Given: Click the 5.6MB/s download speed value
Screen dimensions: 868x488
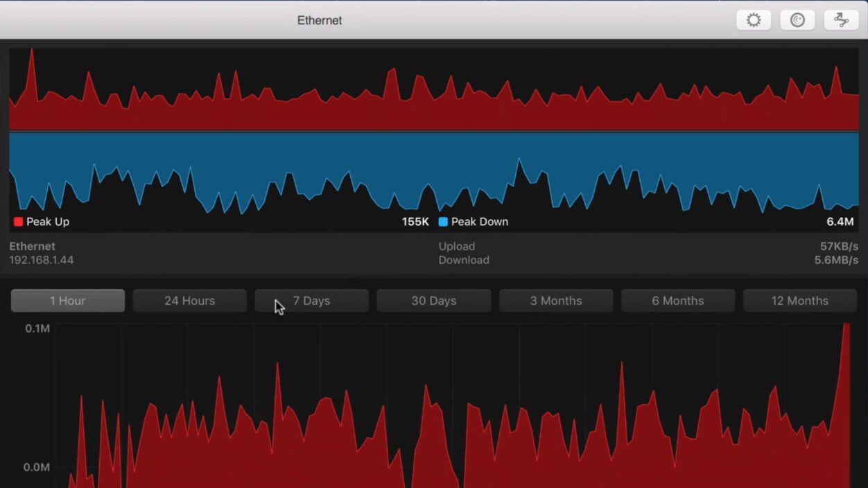Looking at the screenshot, I should point(836,260).
